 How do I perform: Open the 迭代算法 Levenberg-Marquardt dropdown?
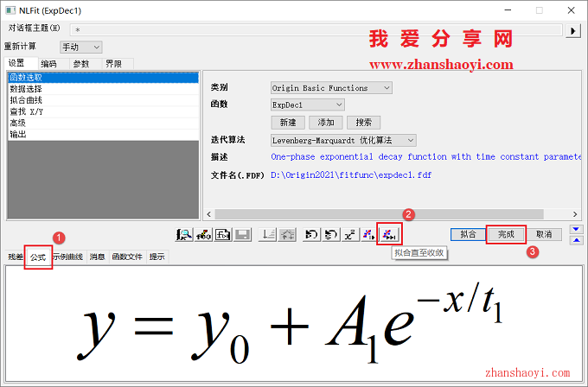point(343,141)
